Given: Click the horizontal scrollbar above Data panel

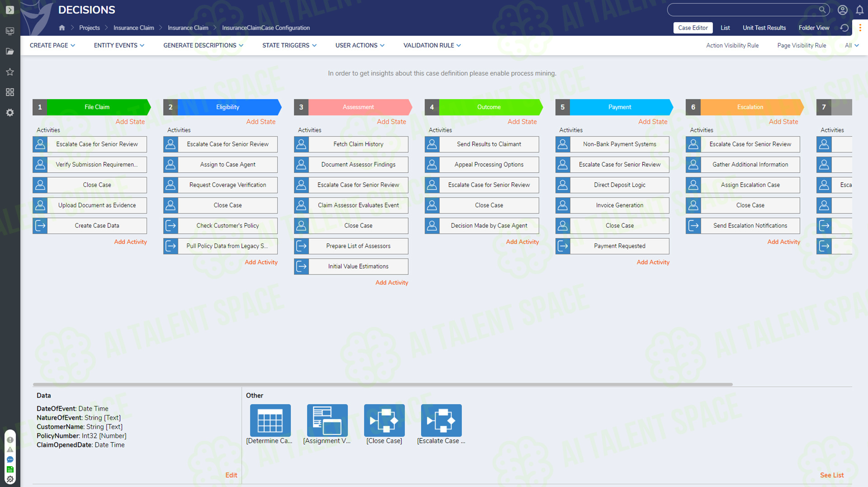Looking at the screenshot, I should (x=382, y=384).
